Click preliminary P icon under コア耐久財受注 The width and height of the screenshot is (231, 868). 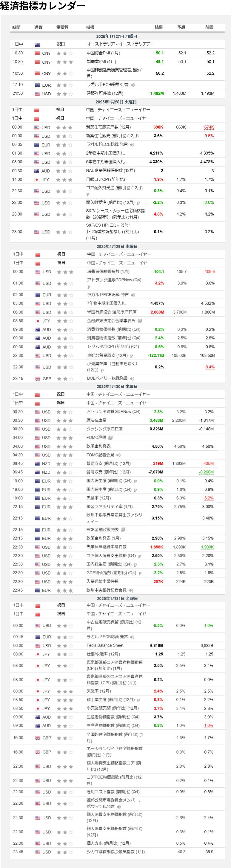pyautogui.click(x=88, y=195)
